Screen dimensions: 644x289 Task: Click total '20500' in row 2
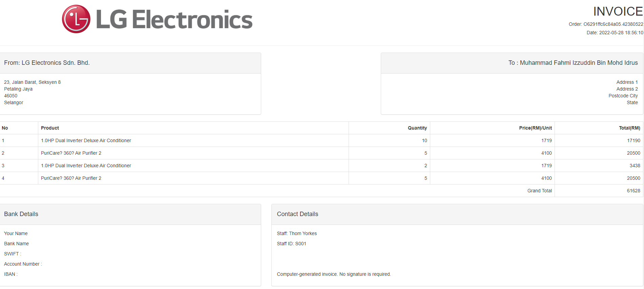tap(633, 153)
